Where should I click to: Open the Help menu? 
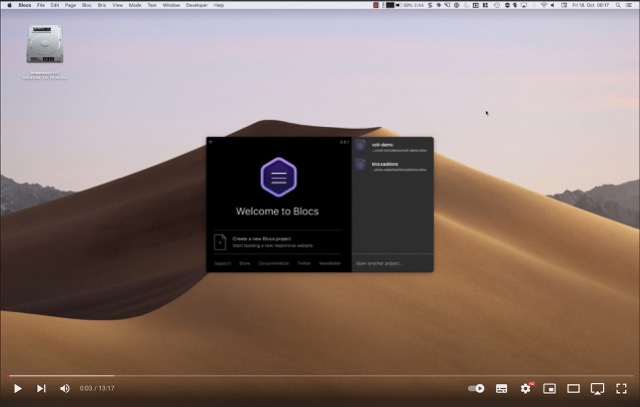click(219, 5)
